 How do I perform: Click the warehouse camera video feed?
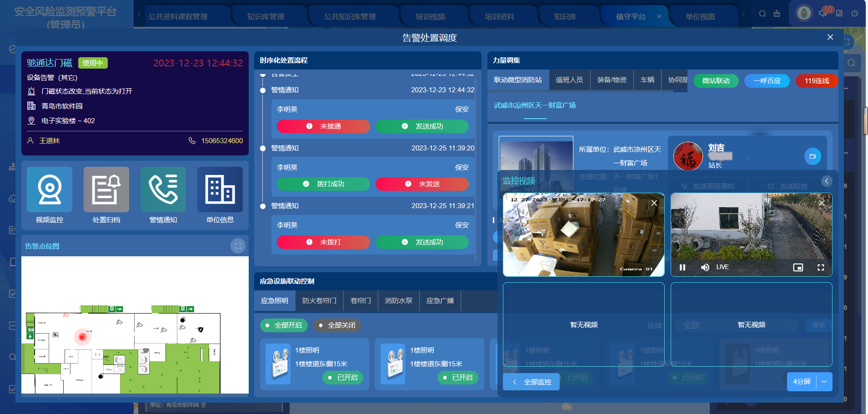pos(584,234)
